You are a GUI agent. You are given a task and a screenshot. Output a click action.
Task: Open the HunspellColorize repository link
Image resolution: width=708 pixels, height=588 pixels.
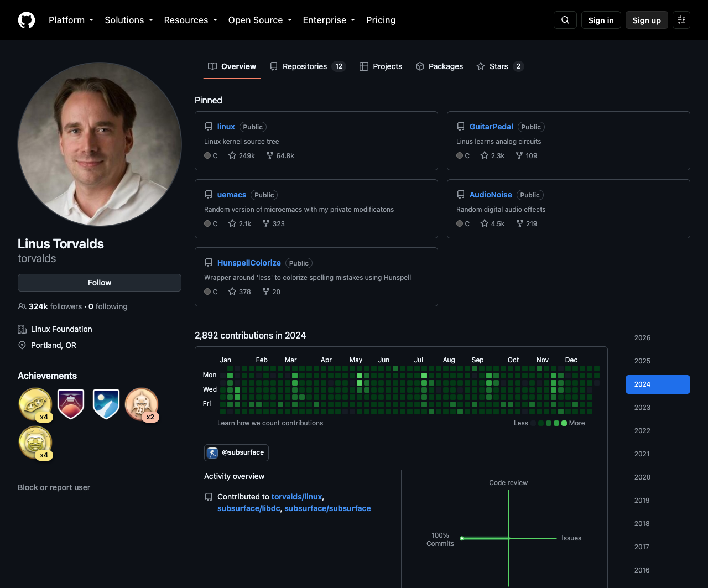coord(249,263)
